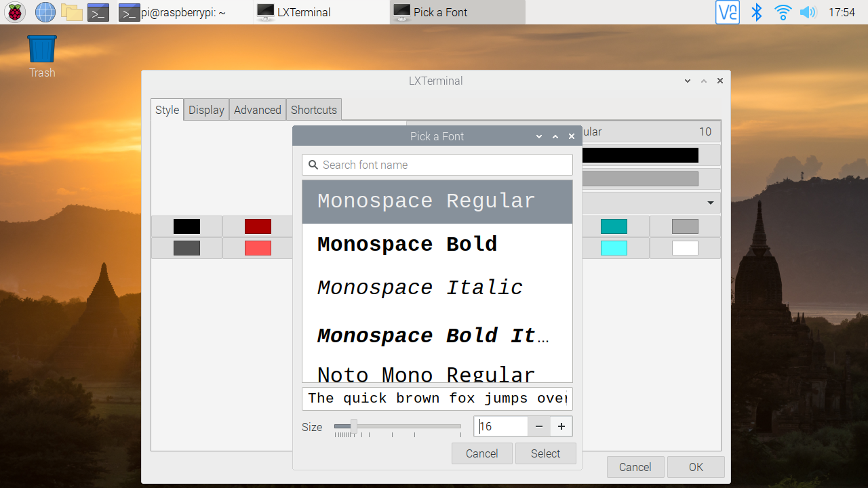Viewport: 868px width, 488px height.
Task: Switch to the Display tab
Action: point(206,110)
